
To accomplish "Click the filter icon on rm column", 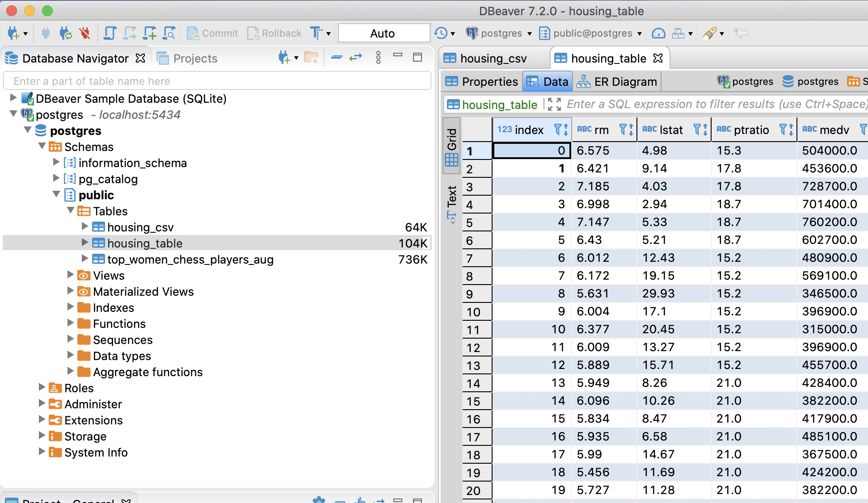I will pyautogui.click(x=623, y=130).
